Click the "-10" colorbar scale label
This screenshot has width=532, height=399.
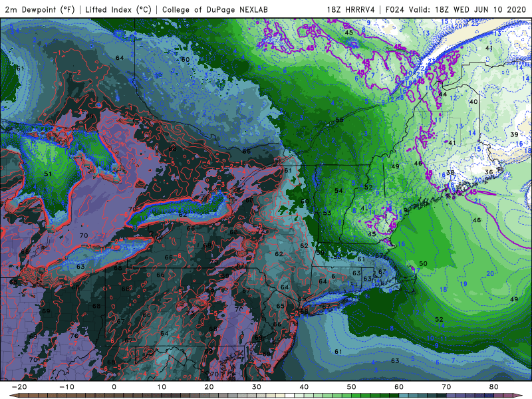[x=66, y=387]
